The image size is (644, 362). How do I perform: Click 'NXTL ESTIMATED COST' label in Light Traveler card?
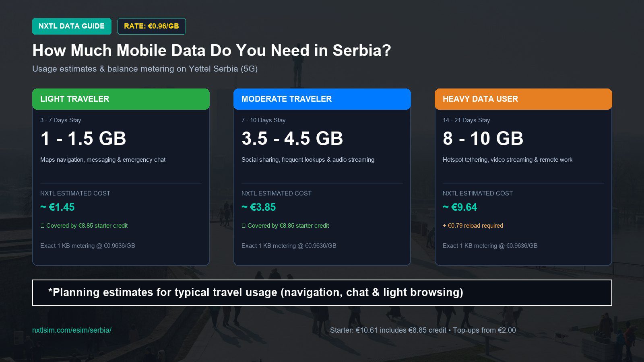click(75, 193)
